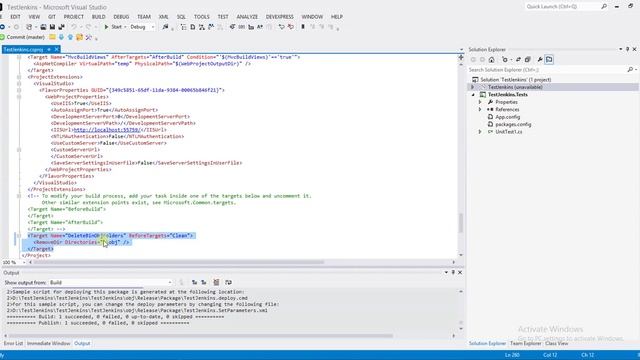The width and height of the screenshot is (640, 360).
Task: Click the green Start debugging arrow
Action: (x=106, y=27)
